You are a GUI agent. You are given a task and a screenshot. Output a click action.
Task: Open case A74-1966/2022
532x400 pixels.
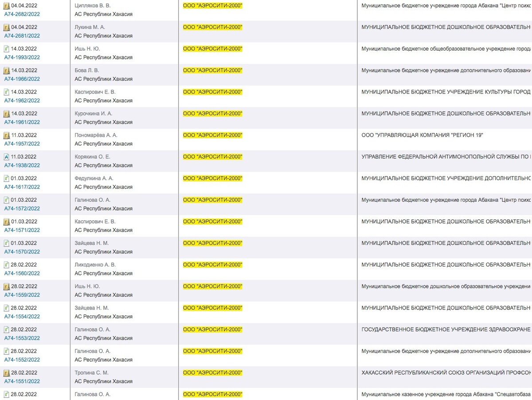(22, 79)
